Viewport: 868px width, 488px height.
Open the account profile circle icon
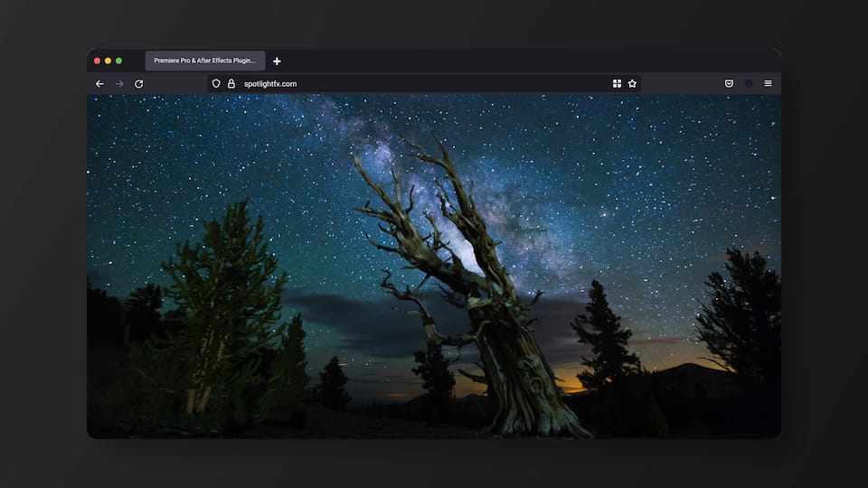click(749, 83)
